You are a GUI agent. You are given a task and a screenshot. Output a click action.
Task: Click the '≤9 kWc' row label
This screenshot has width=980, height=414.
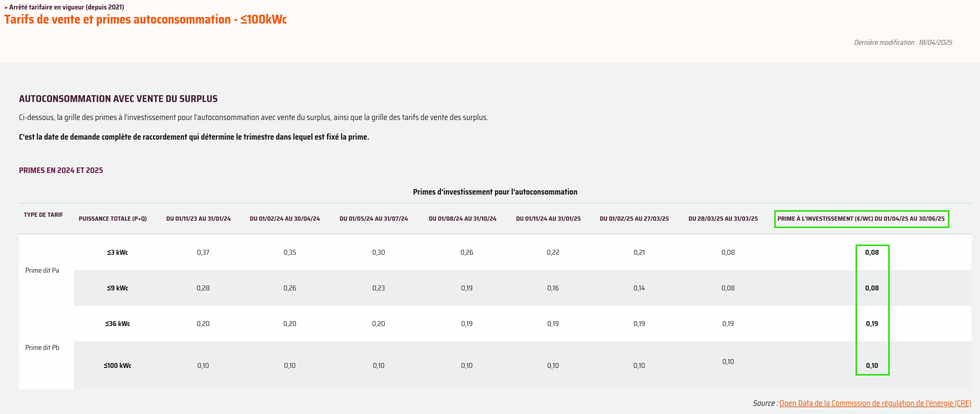click(x=118, y=288)
